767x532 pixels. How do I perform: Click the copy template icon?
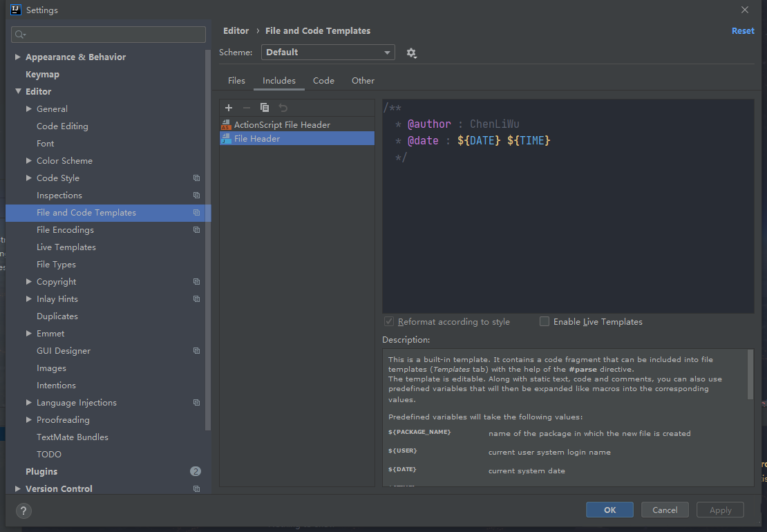click(265, 108)
